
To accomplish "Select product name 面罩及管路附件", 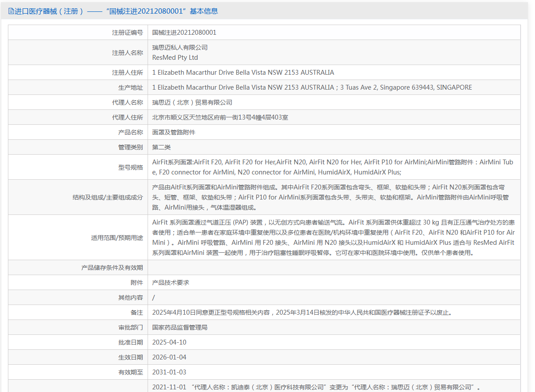I will (174, 132).
